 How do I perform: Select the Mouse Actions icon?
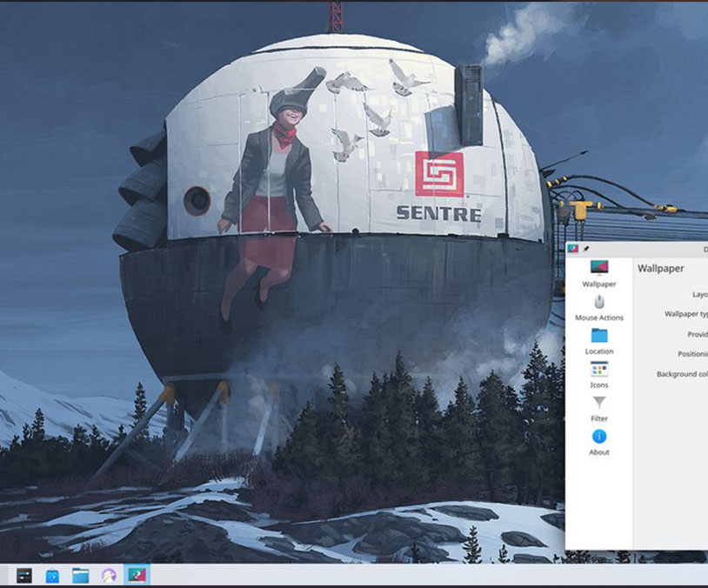pos(599,304)
